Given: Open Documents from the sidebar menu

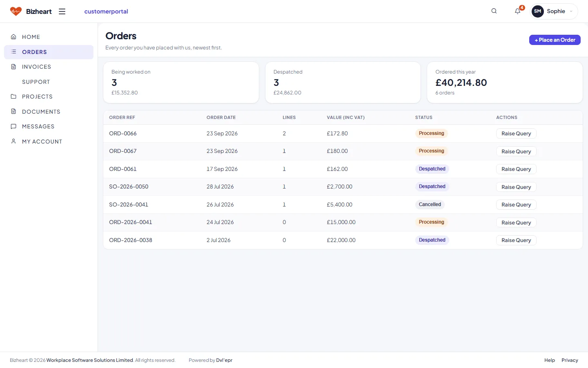Looking at the screenshot, I should coord(49,112).
